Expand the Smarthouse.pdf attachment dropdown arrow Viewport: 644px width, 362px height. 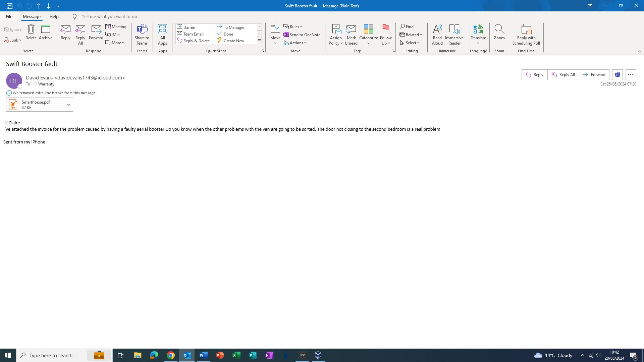coord(69,105)
